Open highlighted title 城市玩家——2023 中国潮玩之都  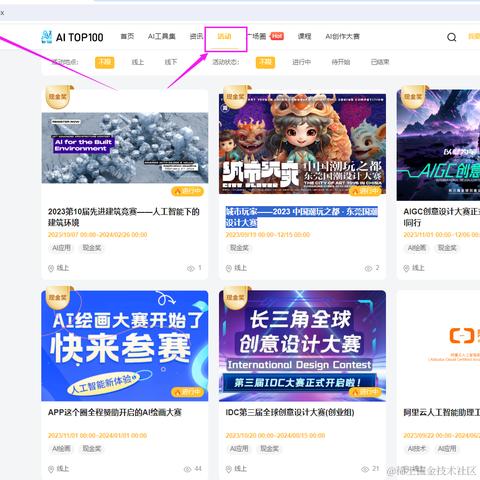(x=302, y=217)
